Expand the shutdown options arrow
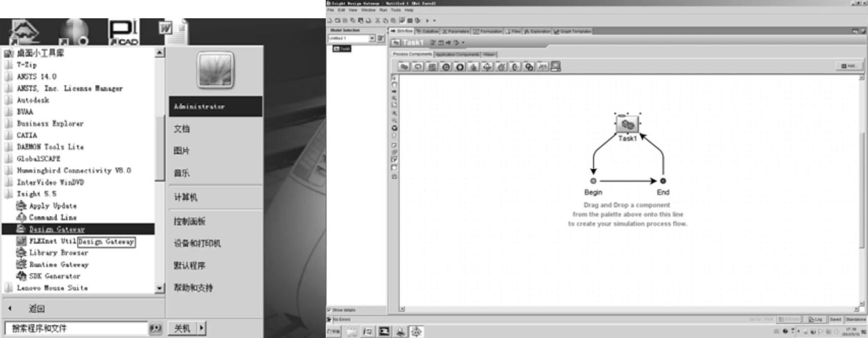This screenshot has width=868, height=338. coord(201,328)
